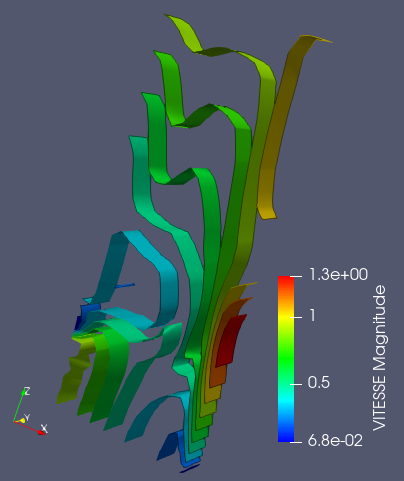Click the '0.5' legend tick label

coord(319,383)
